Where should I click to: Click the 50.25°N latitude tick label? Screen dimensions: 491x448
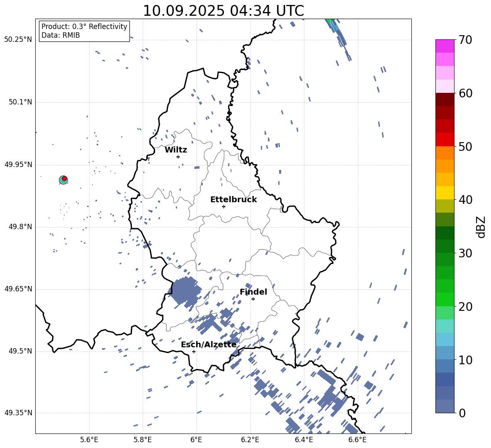pyautogui.click(x=18, y=40)
